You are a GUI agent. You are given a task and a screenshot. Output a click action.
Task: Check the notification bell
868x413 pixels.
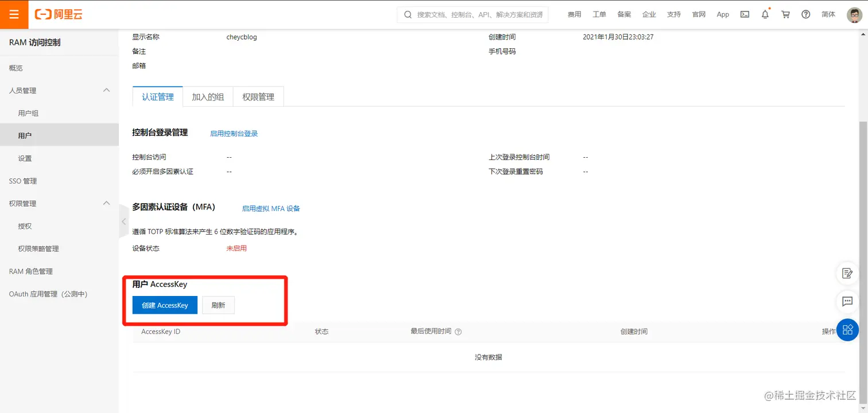coord(765,14)
